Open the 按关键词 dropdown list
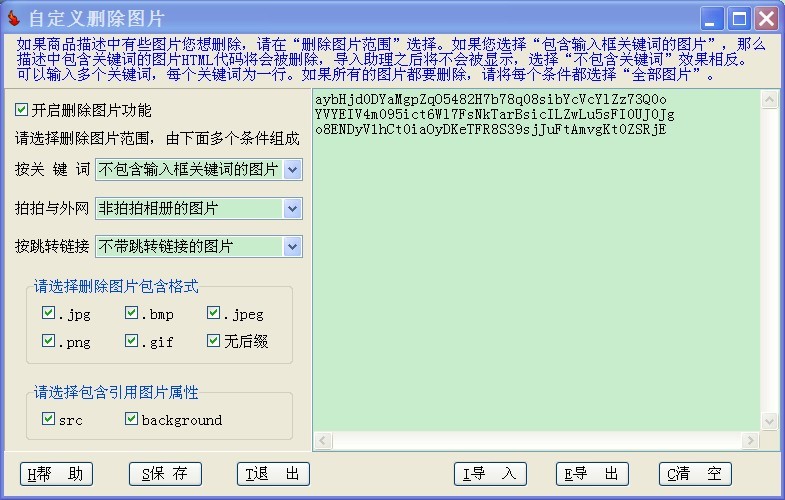 click(x=292, y=170)
